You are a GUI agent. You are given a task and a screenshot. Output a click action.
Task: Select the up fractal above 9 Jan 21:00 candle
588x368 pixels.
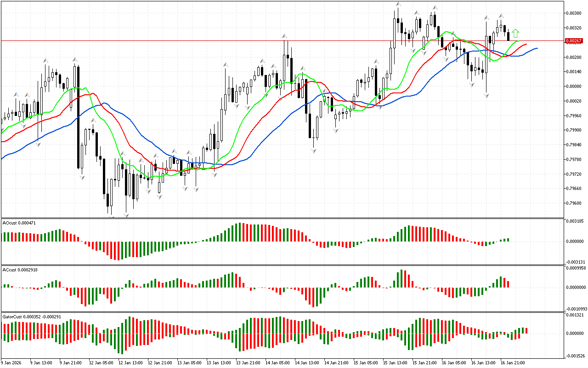[75, 59]
